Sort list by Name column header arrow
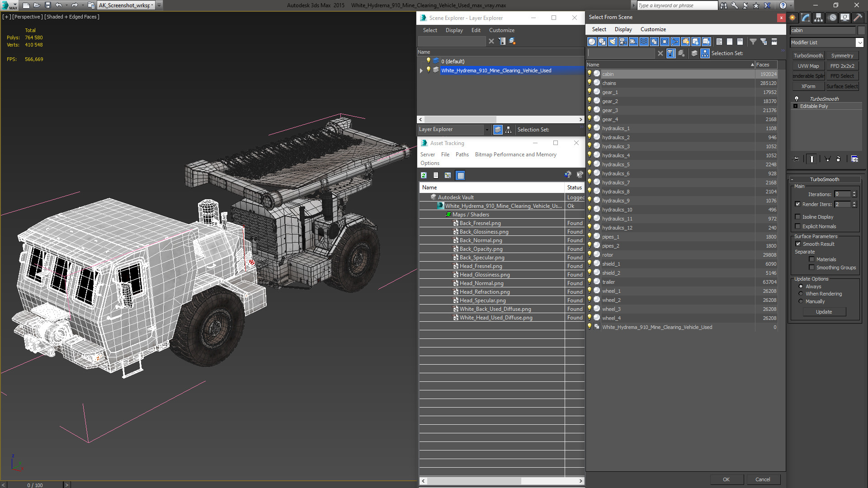 (x=752, y=65)
